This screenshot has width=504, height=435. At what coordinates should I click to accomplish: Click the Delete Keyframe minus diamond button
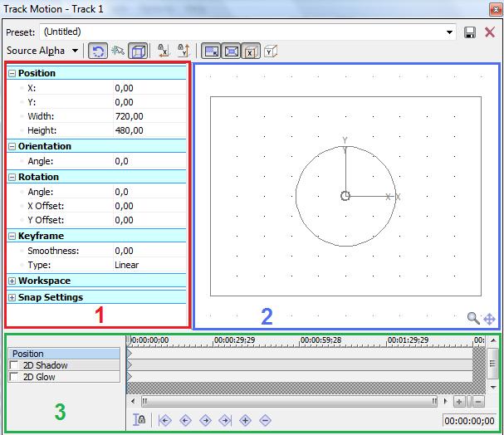click(265, 421)
